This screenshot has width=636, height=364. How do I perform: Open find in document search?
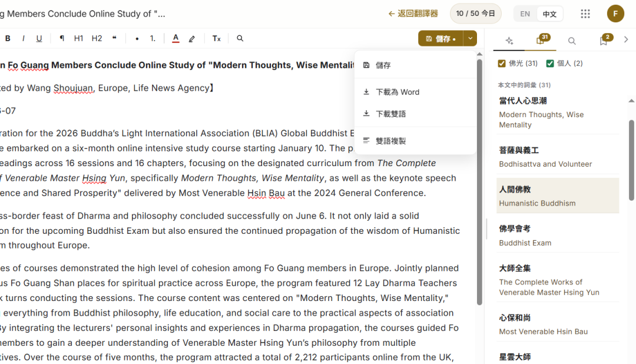tap(240, 38)
